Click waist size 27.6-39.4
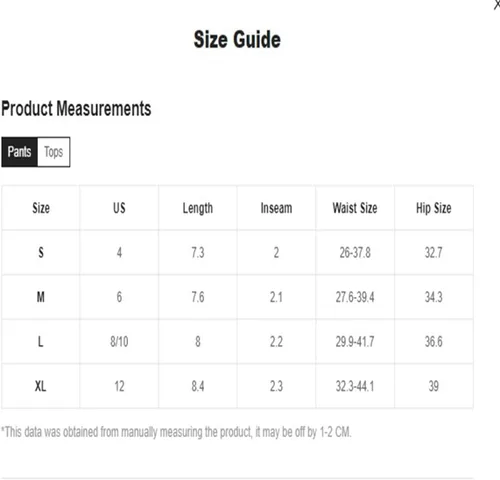Image resolution: width=500 pixels, height=480 pixels. click(355, 297)
